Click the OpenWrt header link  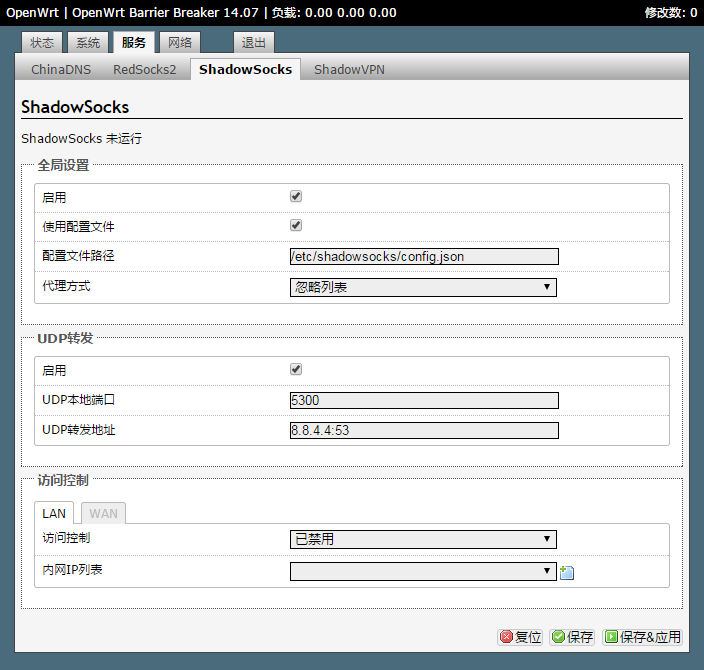tap(32, 13)
